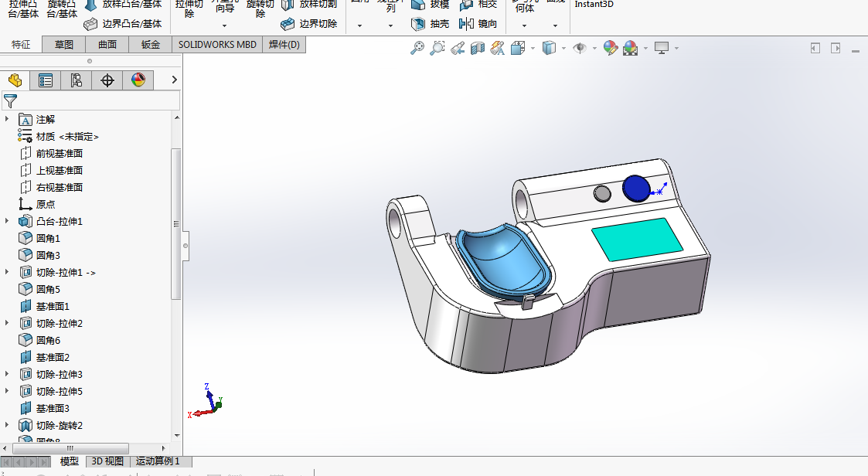Screen dimensions: 868x476
Task: Open the FeatureManager design tree tab
Action: point(15,80)
